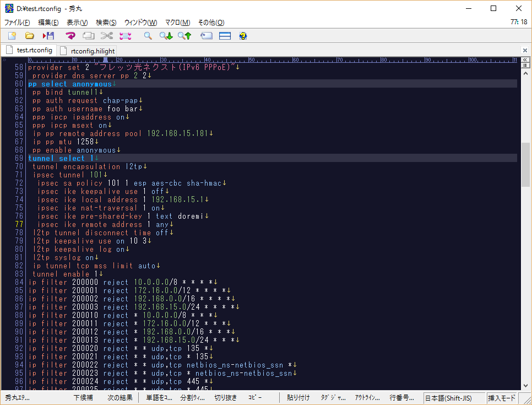Click the scissors cut icon
The width and height of the screenshot is (532, 405).
106,36
